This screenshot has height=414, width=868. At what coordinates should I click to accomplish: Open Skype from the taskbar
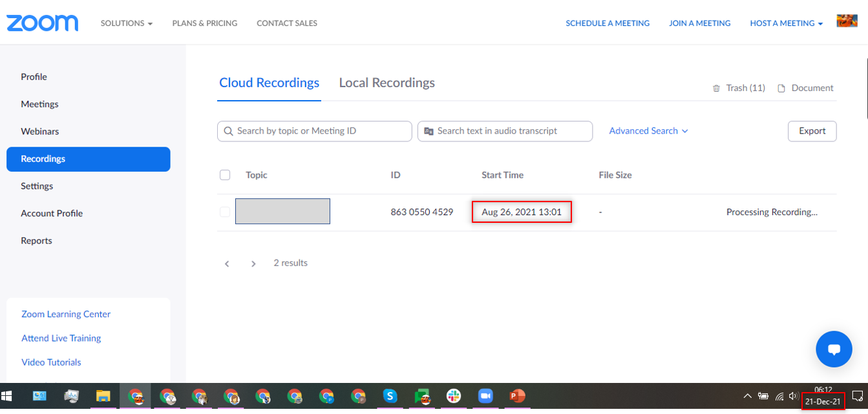coord(390,396)
